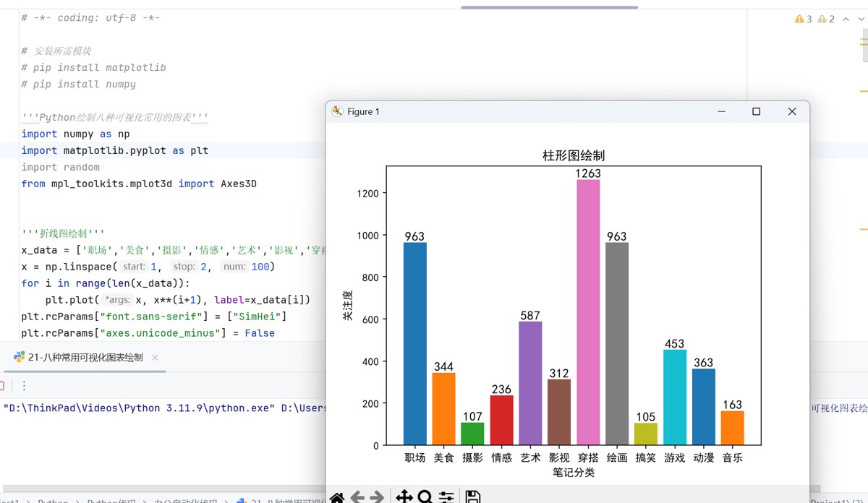Select the Pan axes tool
This screenshot has height=503, width=868.
point(404,496)
